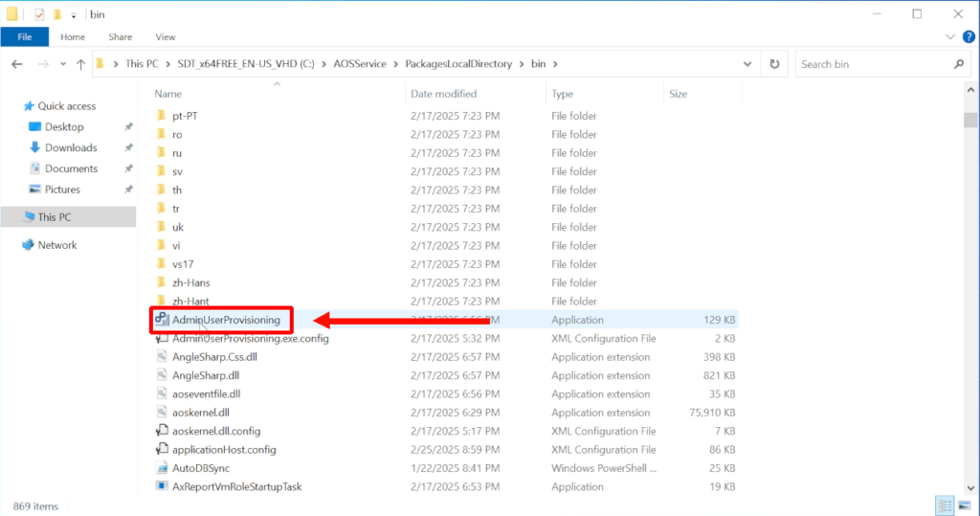Click in the Search bin field

873,64
